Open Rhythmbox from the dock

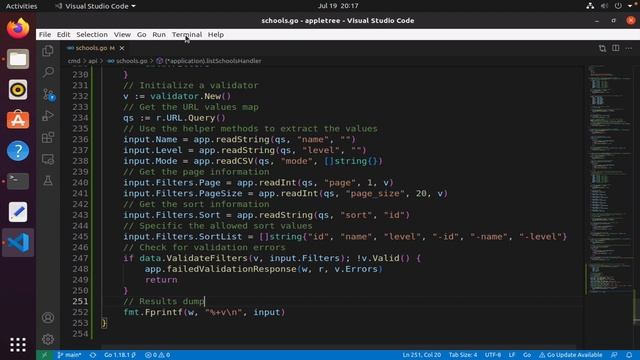(18, 90)
